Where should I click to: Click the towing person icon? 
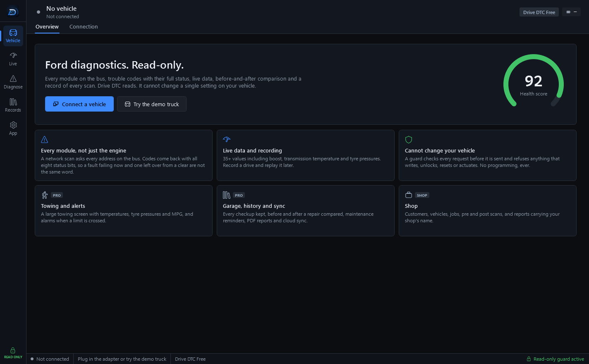(x=45, y=195)
